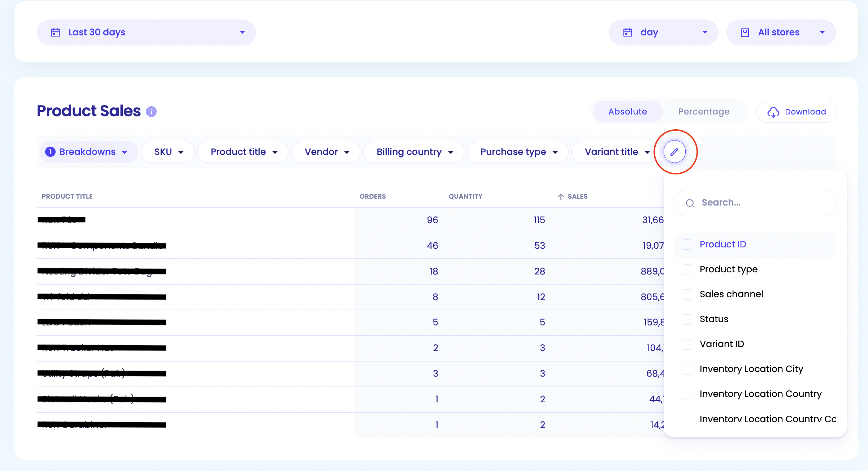Enable the Sales channel checkbox
This screenshot has width=868, height=471.
pos(687,294)
